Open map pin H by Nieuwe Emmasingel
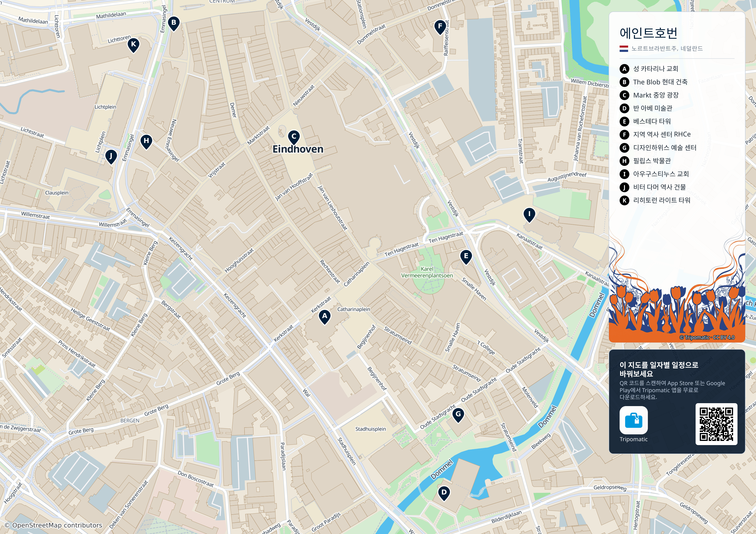756x534 pixels. click(x=146, y=142)
